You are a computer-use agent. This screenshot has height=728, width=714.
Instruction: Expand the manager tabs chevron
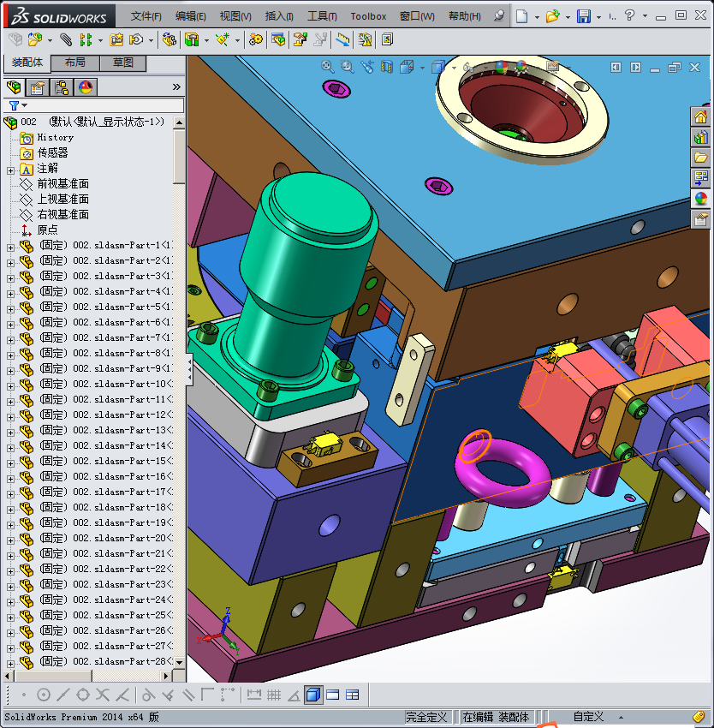point(176,87)
